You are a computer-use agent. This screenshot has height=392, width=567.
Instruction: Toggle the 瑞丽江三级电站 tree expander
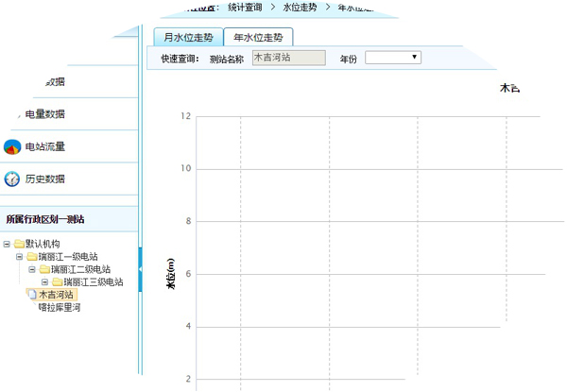pyautogui.click(x=44, y=281)
